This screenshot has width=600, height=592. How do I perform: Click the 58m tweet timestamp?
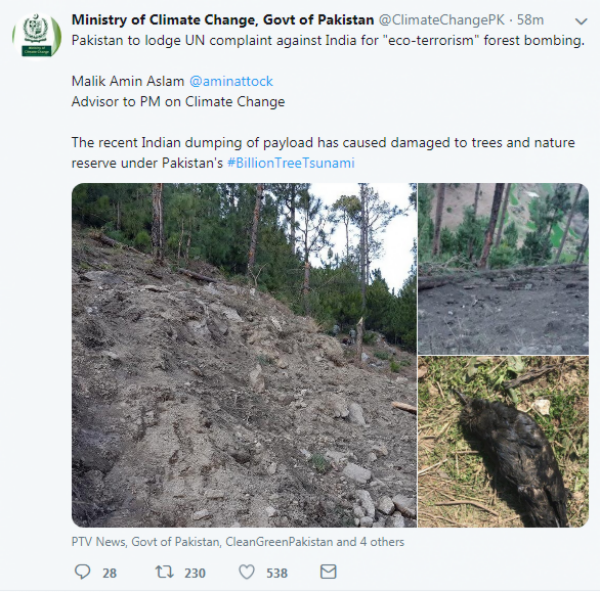[x=530, y=20]
